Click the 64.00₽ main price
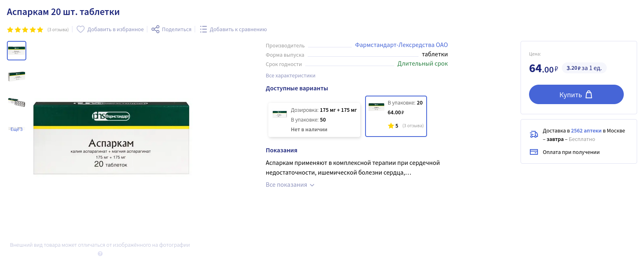Screen dimensions: 644x267 (x=544, y=68)
